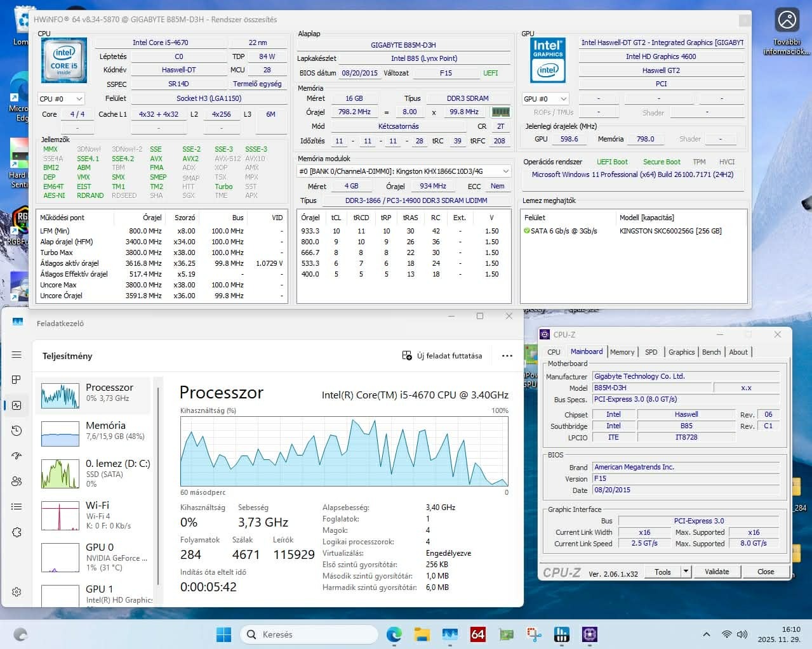Viewport: 812px width, 649px height.
Task: Select Performance page icon in Task Manager sidebar
Action: [x=17, y=405]
